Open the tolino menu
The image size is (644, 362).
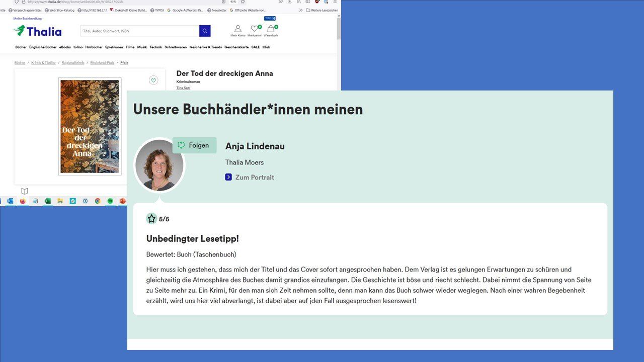pos(78,47)
